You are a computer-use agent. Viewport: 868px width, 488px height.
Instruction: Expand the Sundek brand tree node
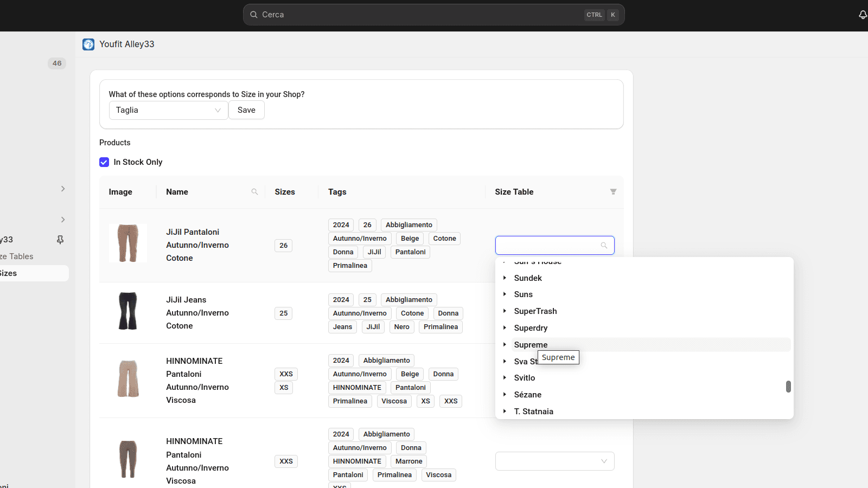tap(505, 278)
